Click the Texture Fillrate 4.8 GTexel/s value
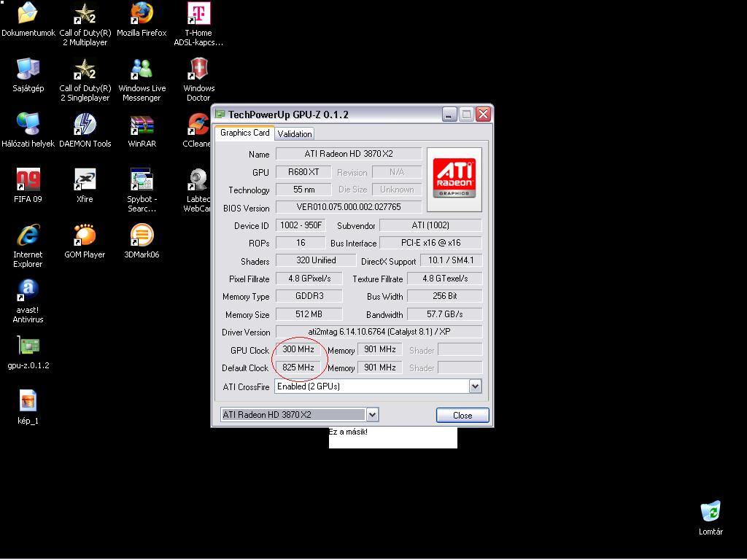 pos(444,279)
